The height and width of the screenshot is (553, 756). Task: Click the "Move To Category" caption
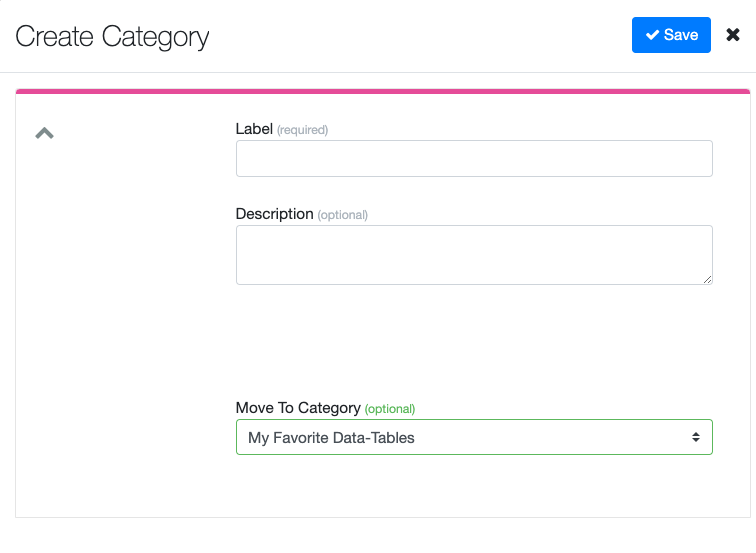click(297, 408)
